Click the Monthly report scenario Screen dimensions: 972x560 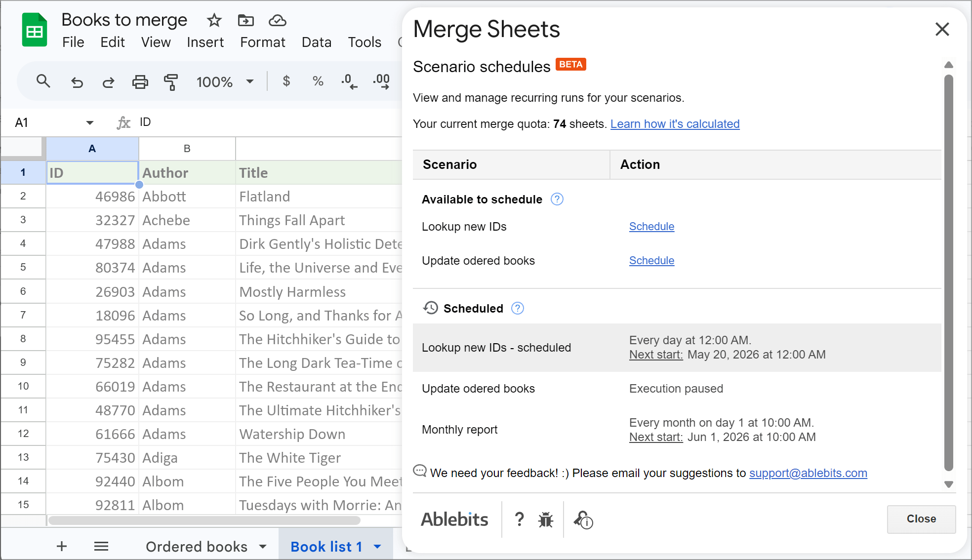click(x=459, y=430)
